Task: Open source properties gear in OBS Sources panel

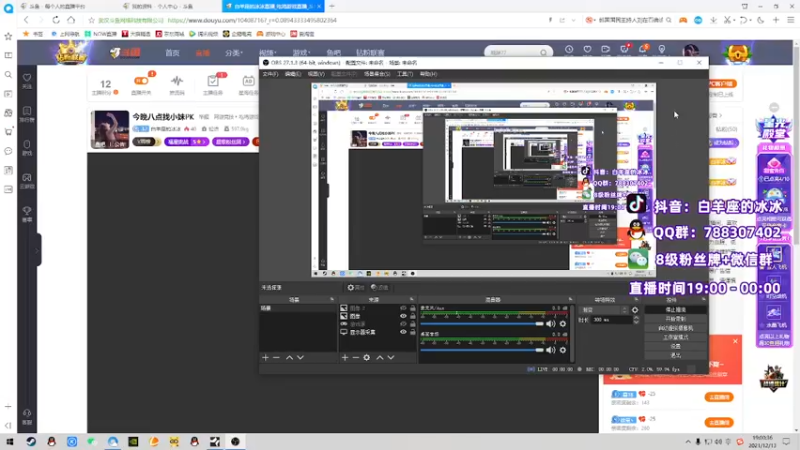Action: (x=367, y=358)
